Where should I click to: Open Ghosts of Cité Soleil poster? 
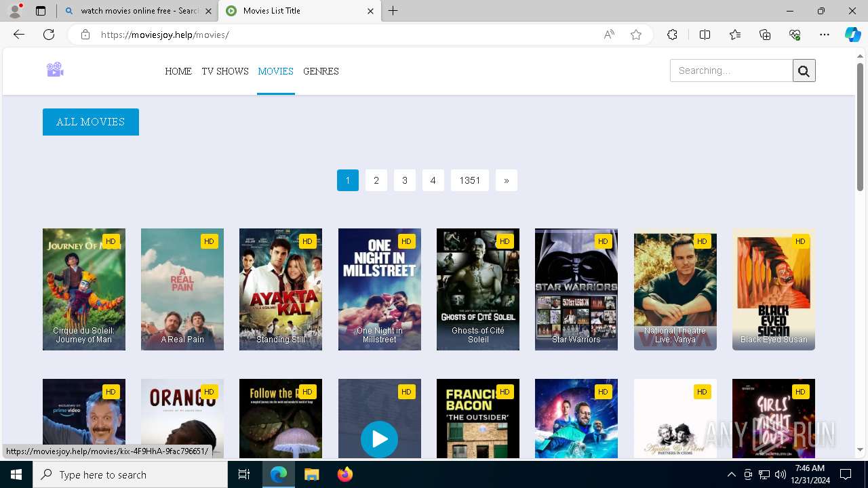[x=478, y=289]
